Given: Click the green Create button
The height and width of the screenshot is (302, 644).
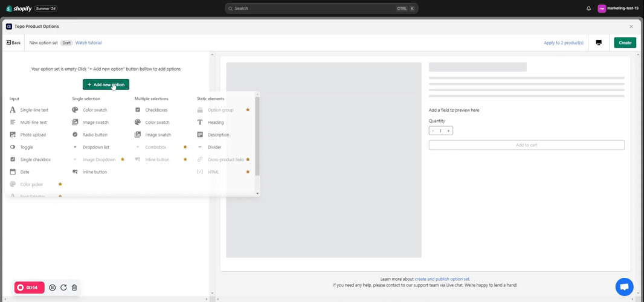Looking at the screenshot, I should pyautogui.click(x=625, y=43).
